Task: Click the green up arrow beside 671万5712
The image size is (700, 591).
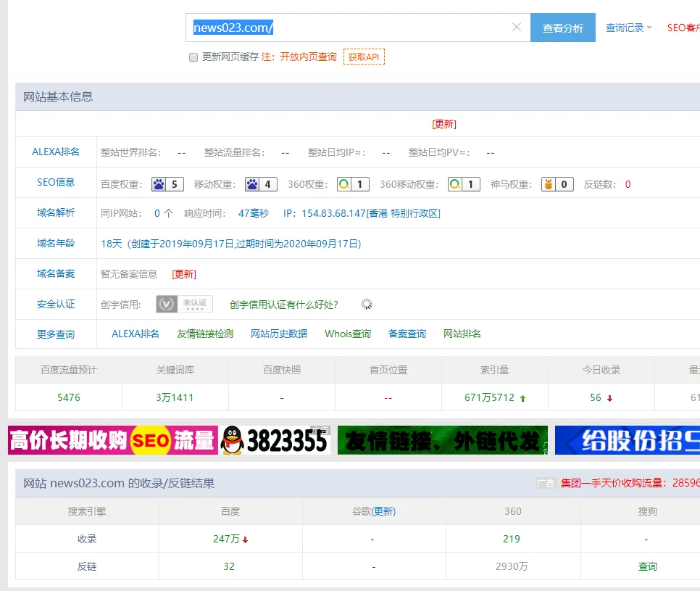Action: point(522,398)
